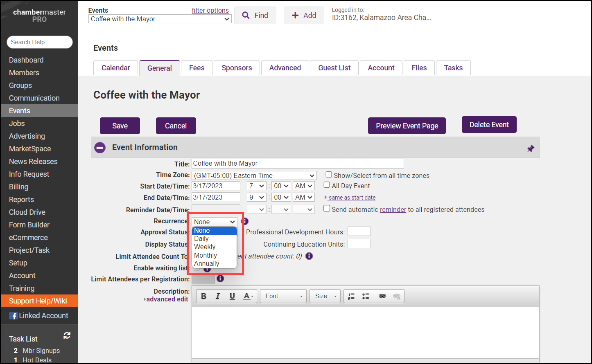Click the info icon beside Recurrence
The image size is (592, 364).
pos(245,221)
